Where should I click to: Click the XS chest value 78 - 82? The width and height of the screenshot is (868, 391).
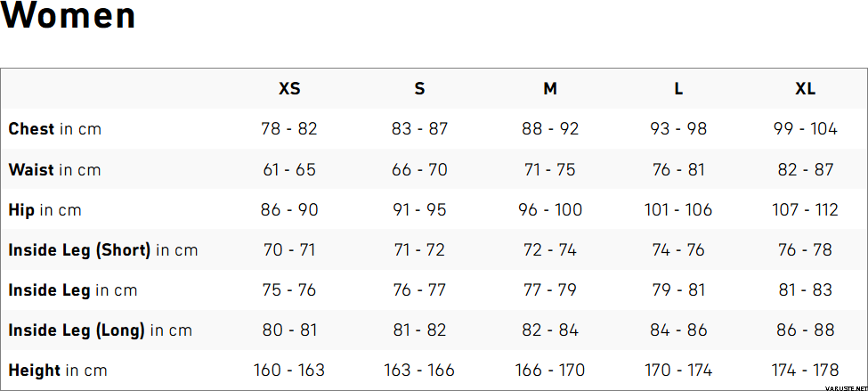point(289,129)
